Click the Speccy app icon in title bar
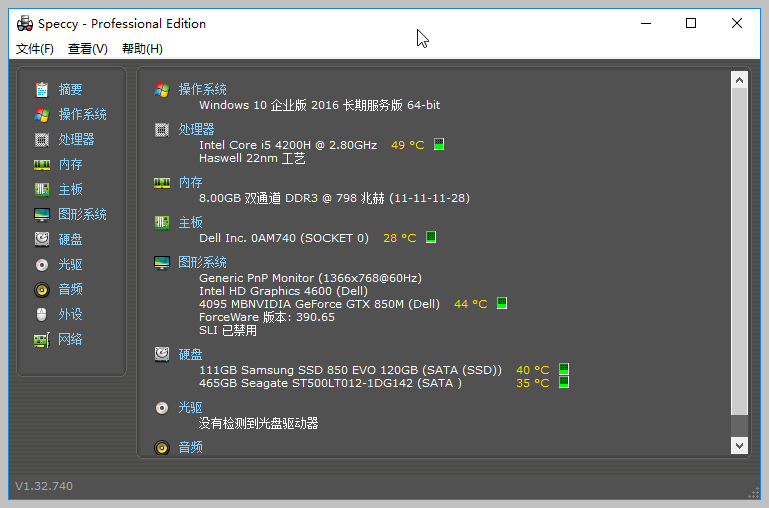769x508 pixels. (25, 23)
